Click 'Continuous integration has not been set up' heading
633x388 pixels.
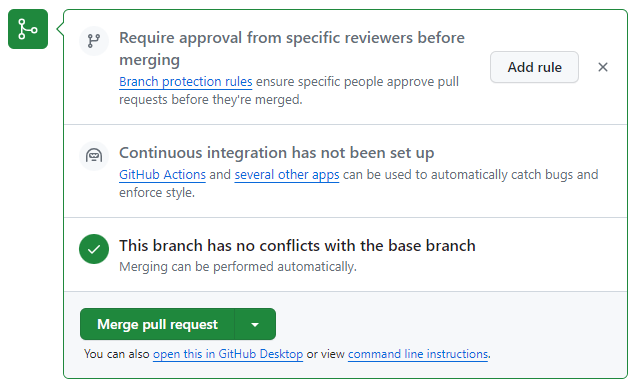pos(277,153)
